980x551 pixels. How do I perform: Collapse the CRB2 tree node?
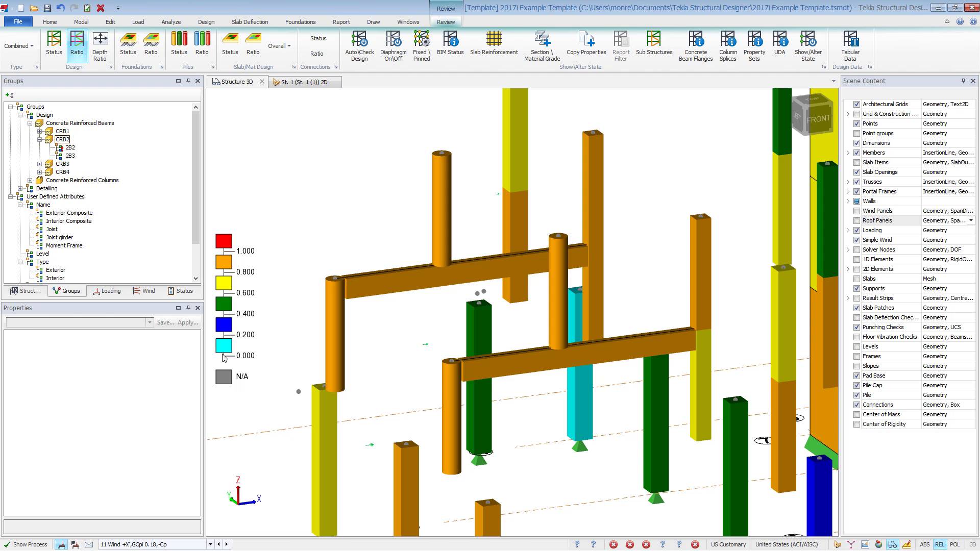coord(40,139)
